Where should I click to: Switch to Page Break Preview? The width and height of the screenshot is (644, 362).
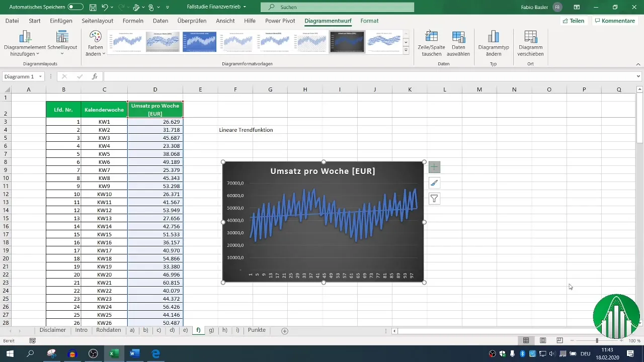[559, 340]
